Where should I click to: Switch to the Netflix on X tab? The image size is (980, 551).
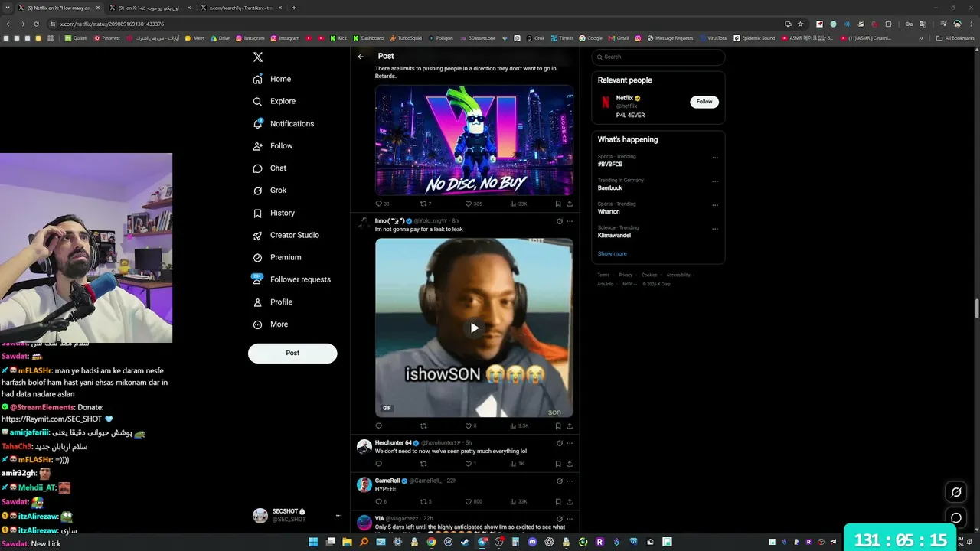pos(60,8)
